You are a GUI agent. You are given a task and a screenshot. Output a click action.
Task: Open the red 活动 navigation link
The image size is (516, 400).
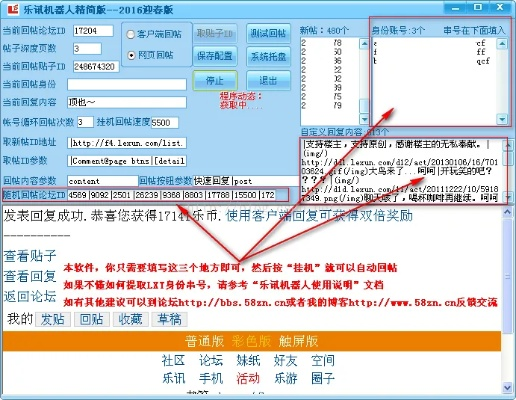[248, 378]
